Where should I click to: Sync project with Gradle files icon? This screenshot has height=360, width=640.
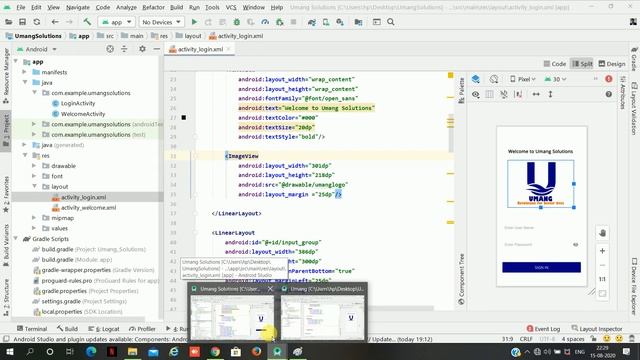click(x=312, y=22)
